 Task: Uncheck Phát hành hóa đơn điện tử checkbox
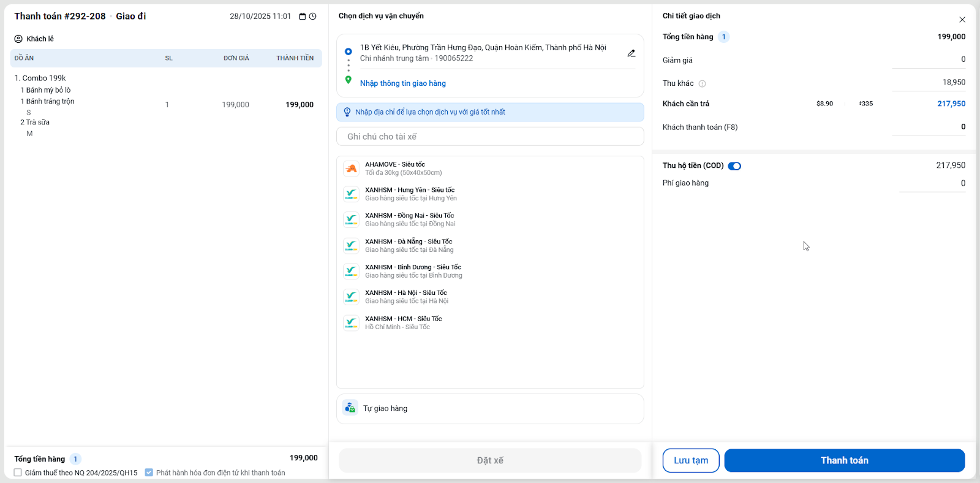pos(149,473)
